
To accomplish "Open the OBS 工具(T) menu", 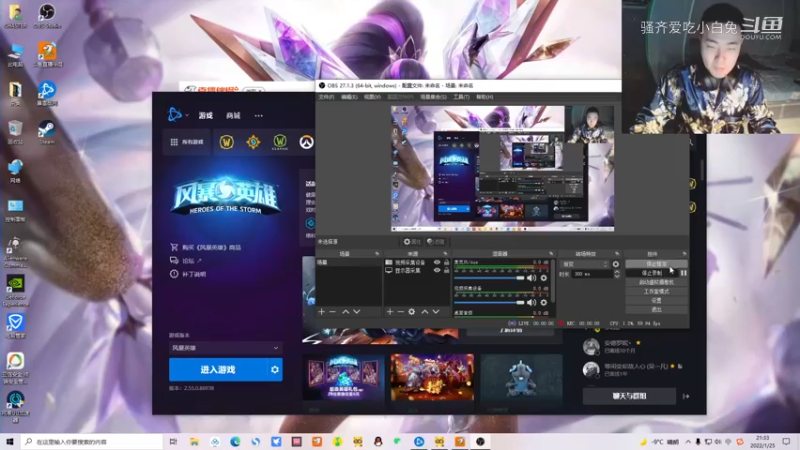I will [x=461, y=97].
